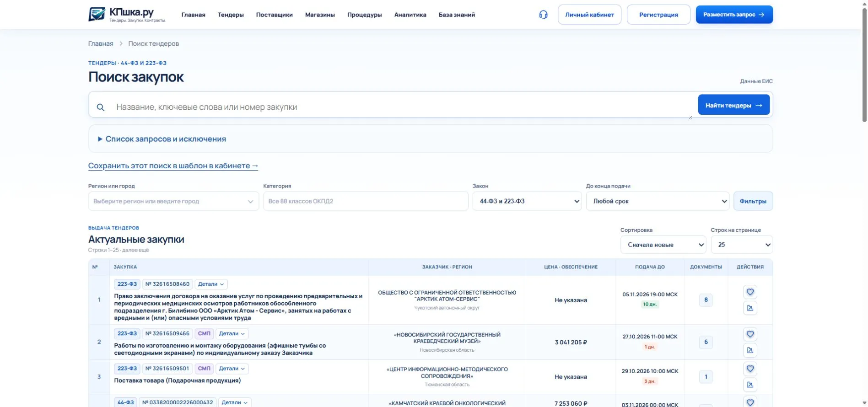
Task: Click the KPshka.ru logo
Action: coord(127,15)
